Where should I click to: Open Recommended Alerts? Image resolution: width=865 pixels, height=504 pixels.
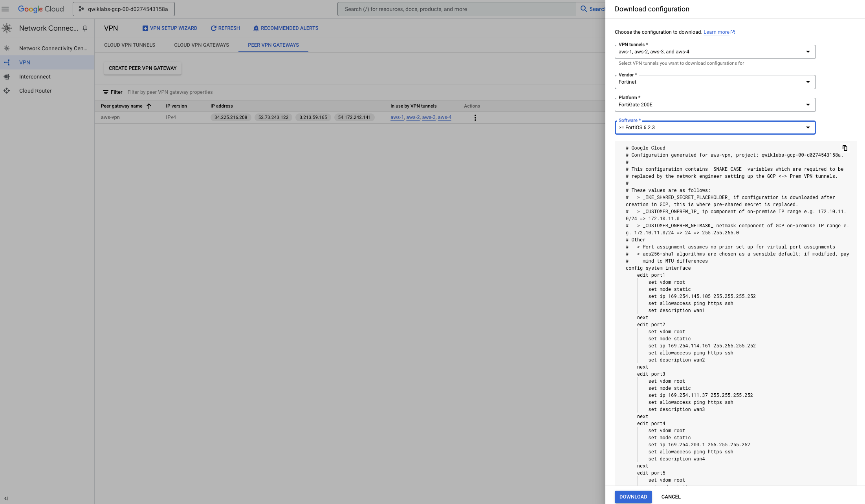[x=286, y=28]
